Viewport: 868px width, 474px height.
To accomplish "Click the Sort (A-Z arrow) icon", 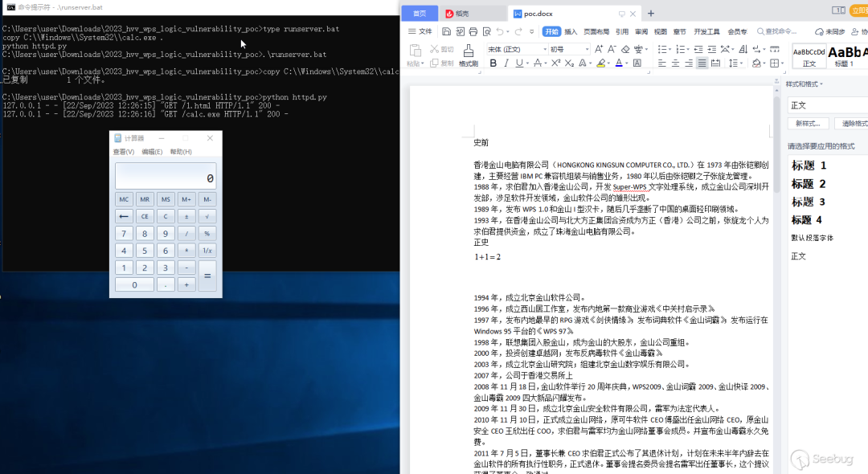I will point(743,49).
